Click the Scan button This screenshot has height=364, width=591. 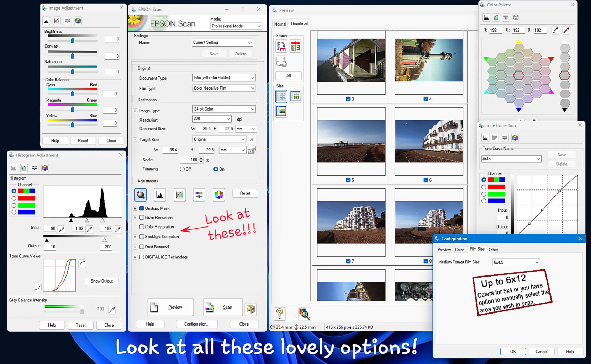223,307
